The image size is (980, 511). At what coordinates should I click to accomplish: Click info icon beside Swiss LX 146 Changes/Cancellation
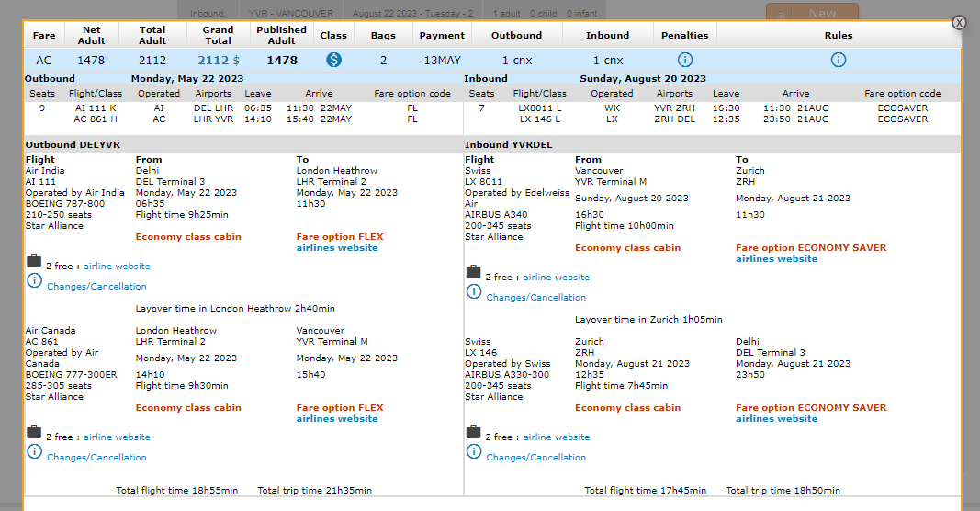pos(473,451)
